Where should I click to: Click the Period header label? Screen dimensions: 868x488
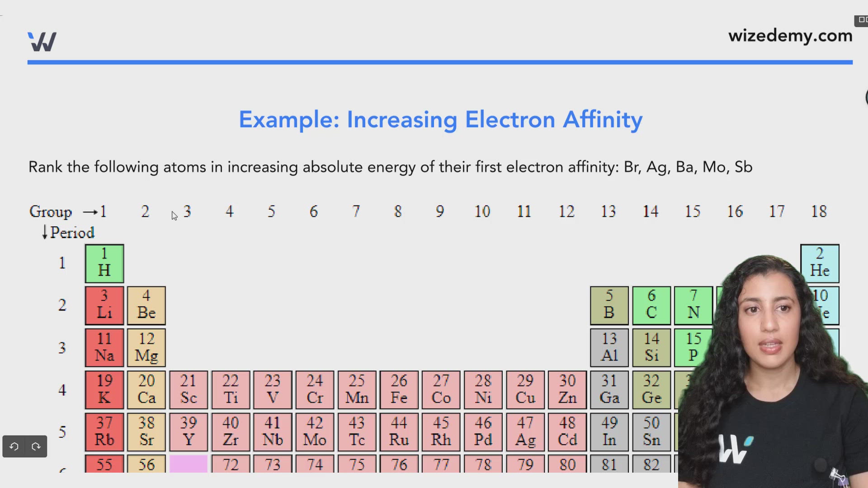point(72,233)
